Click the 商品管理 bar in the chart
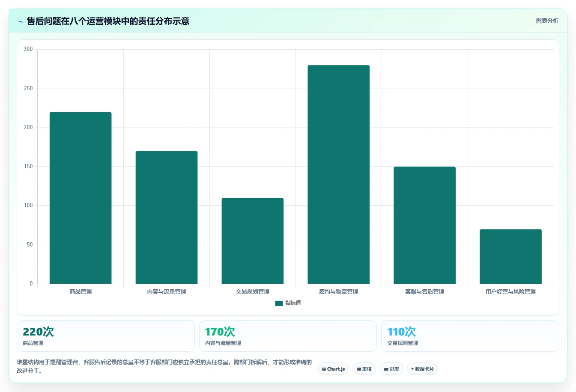Screen dimensions: 576x392 click(81, 198)
